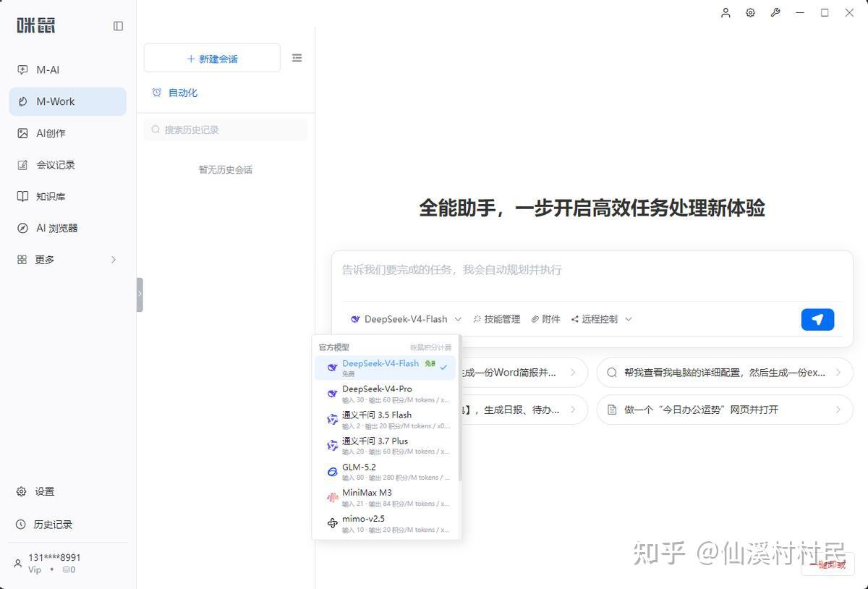868x589 pixels.
Task: Open 技能管理 skills manager
Action: (496, 319)
